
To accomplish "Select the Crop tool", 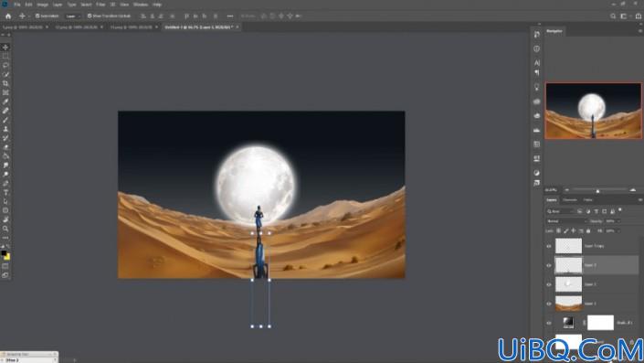I will (5, 83).
